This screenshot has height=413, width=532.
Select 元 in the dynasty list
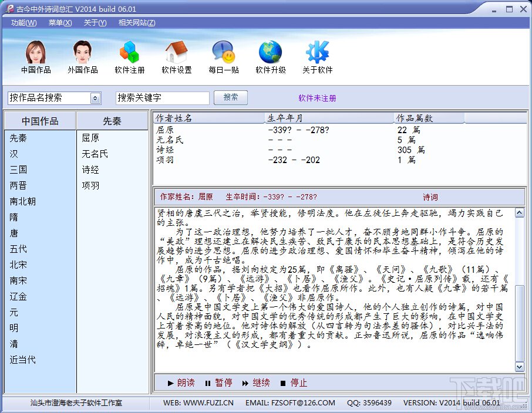[x=14, y=312]
